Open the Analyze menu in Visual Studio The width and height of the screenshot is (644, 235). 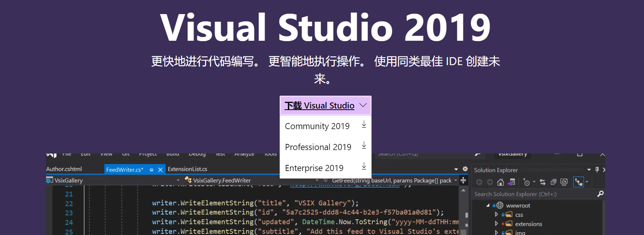click(x=244, y=154)
